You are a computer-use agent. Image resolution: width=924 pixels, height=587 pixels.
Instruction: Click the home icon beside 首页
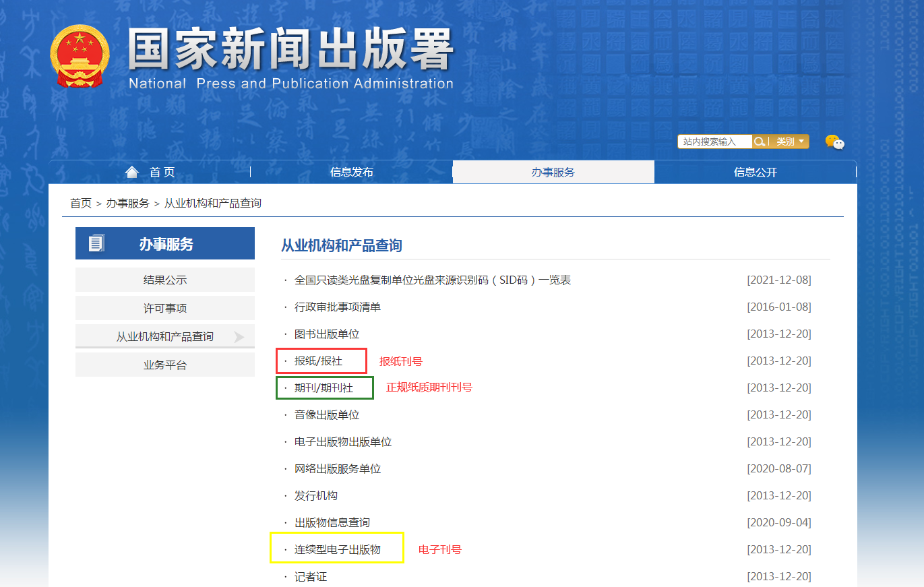tap(132, 172)
